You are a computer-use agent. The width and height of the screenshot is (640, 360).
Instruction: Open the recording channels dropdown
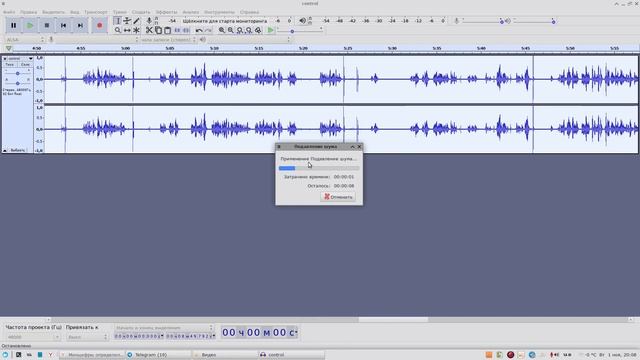coord(169,40)
